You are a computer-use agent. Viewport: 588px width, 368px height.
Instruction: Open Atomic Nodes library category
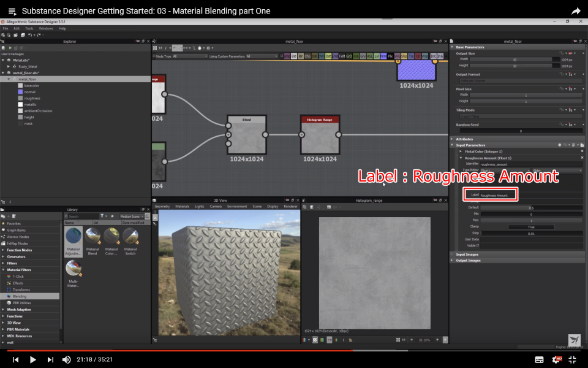click(x=18, y=237)
